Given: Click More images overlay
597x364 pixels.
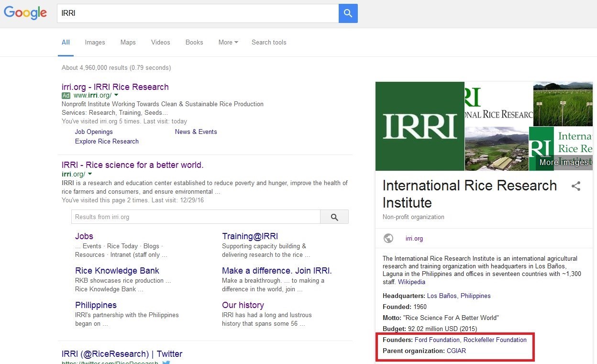Looking at the screenshot, I should pos(564,162).
